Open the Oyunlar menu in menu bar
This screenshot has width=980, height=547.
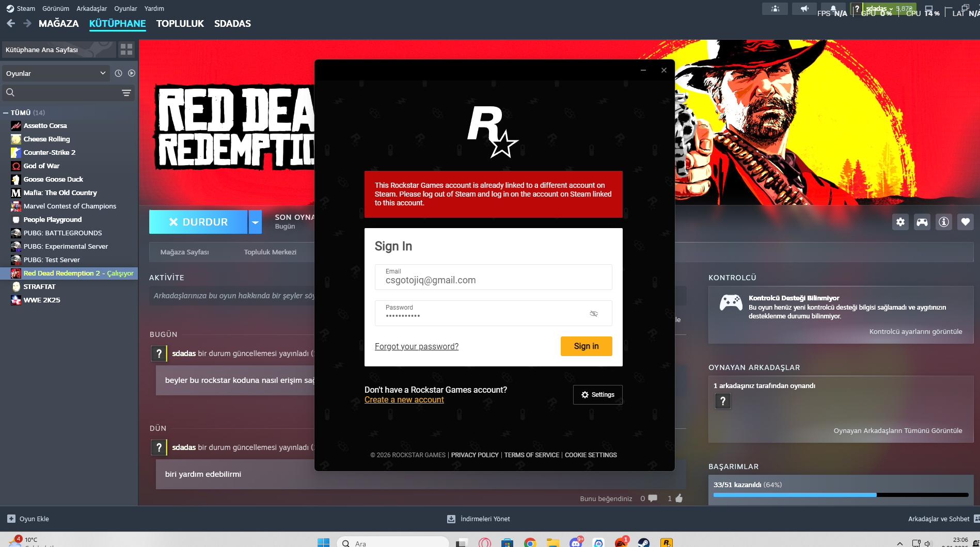[x=125, y=8]
